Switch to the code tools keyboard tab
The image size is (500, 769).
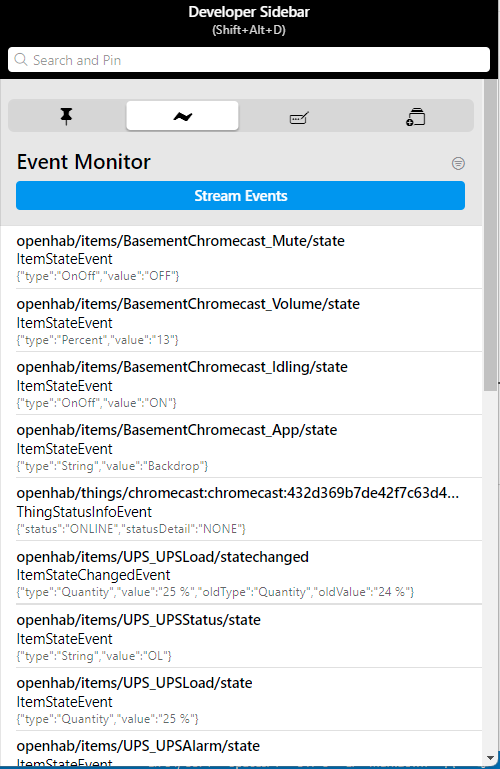(299, 116)
